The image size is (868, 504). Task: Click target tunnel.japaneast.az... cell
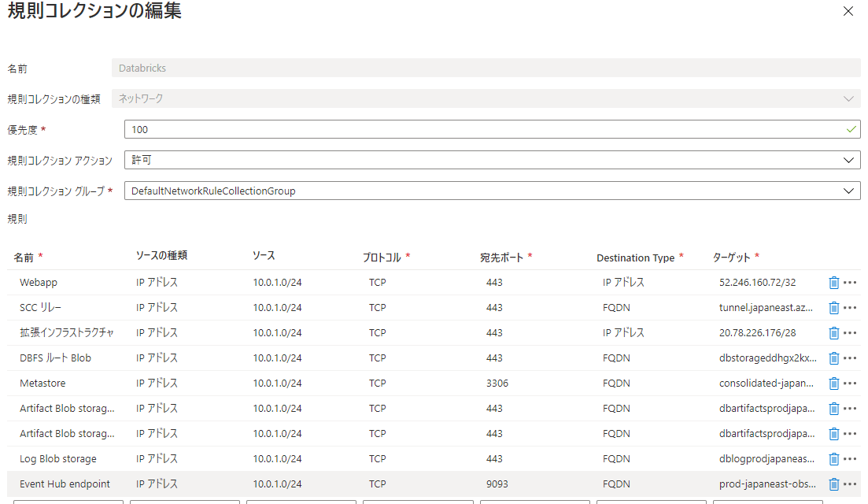pyautogui.click(x=766, y=308)
